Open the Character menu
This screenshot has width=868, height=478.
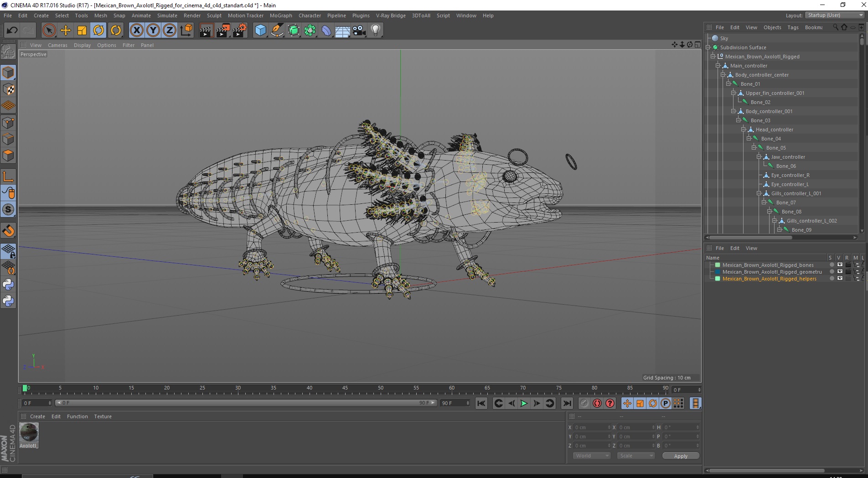click(310, 16)
